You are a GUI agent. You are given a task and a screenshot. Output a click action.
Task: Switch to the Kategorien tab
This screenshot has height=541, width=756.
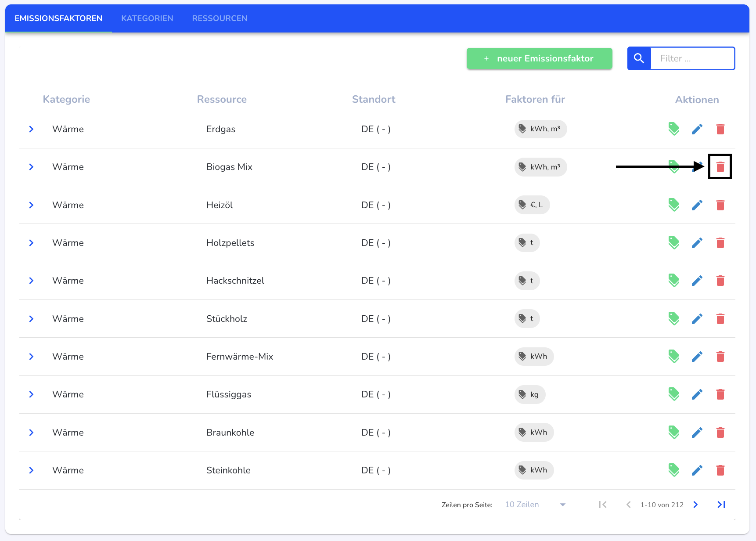point(147,18)
